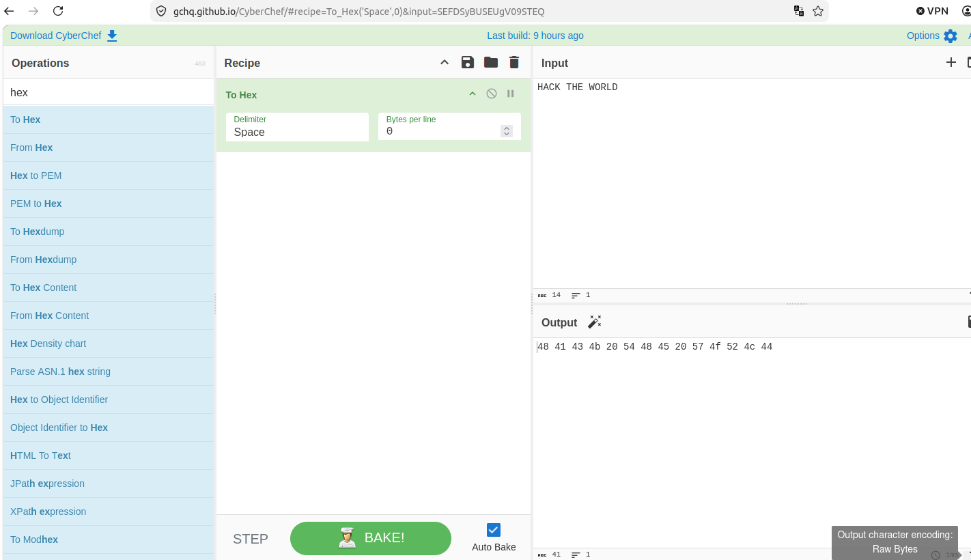Image resolution: width=971 pixels, height=560 pixels.
Task: Choose the Hex Density chart operation
Action: point(109,344)
